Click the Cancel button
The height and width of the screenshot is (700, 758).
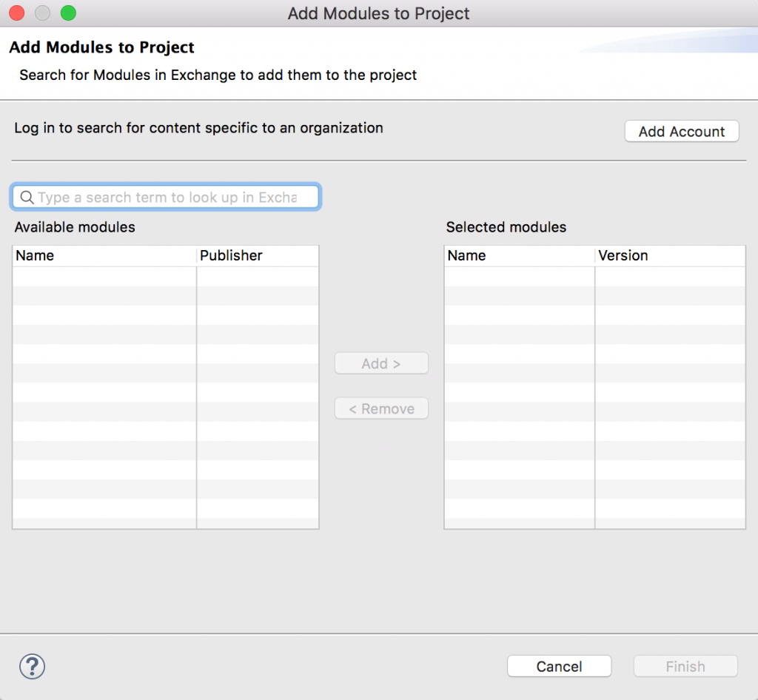coord(559,666)
